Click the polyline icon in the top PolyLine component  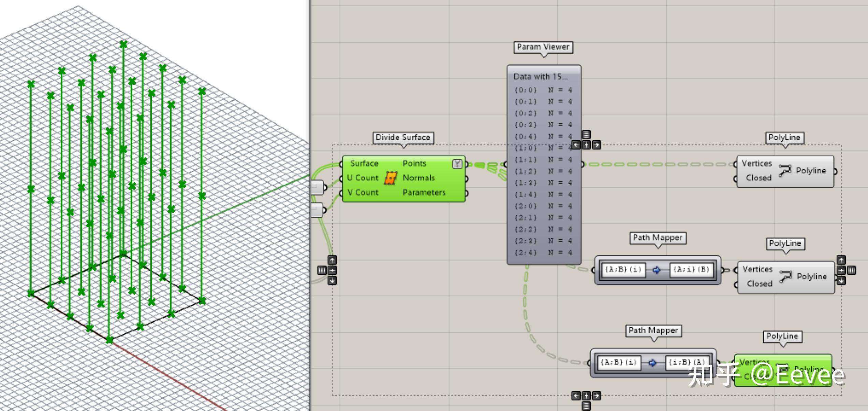(784, 171)
